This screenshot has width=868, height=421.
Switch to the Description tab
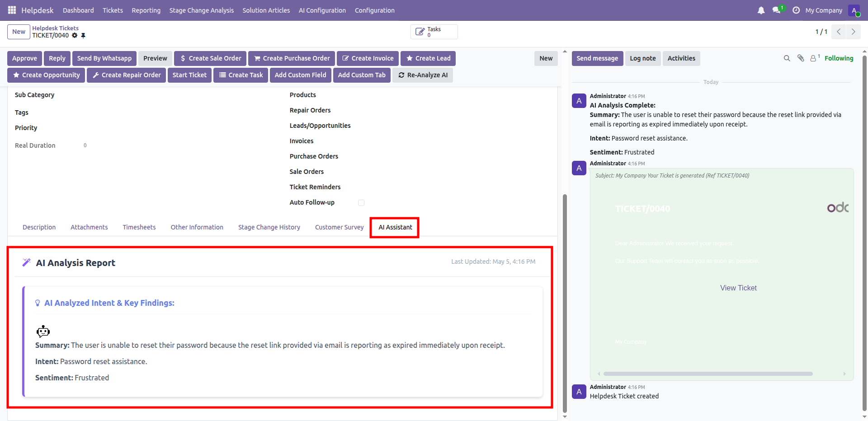(x=39, y=227)
